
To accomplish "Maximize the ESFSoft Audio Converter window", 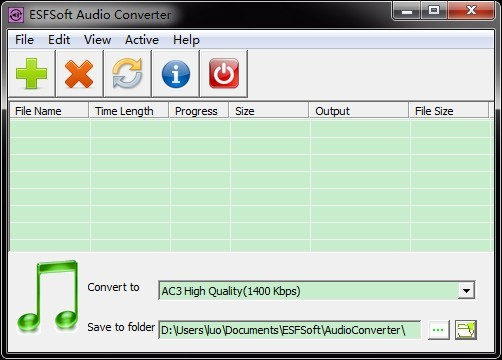I will pos(434,11).
